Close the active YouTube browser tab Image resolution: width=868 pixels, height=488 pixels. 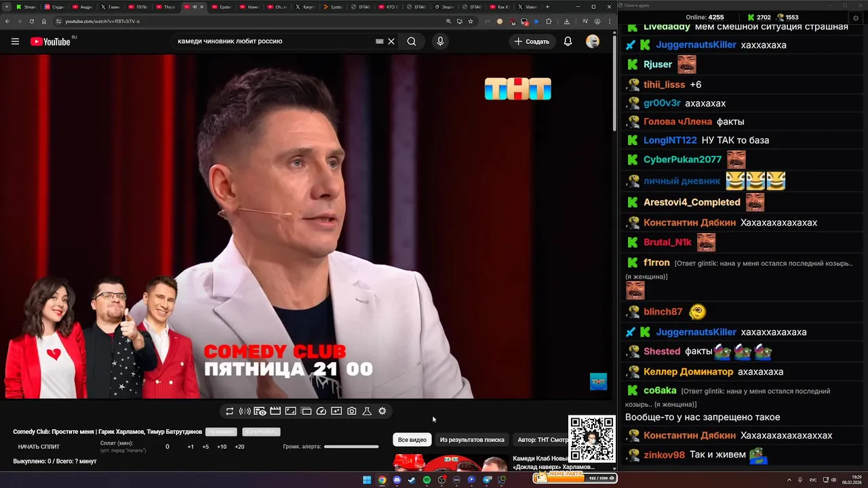pos(201,7)
